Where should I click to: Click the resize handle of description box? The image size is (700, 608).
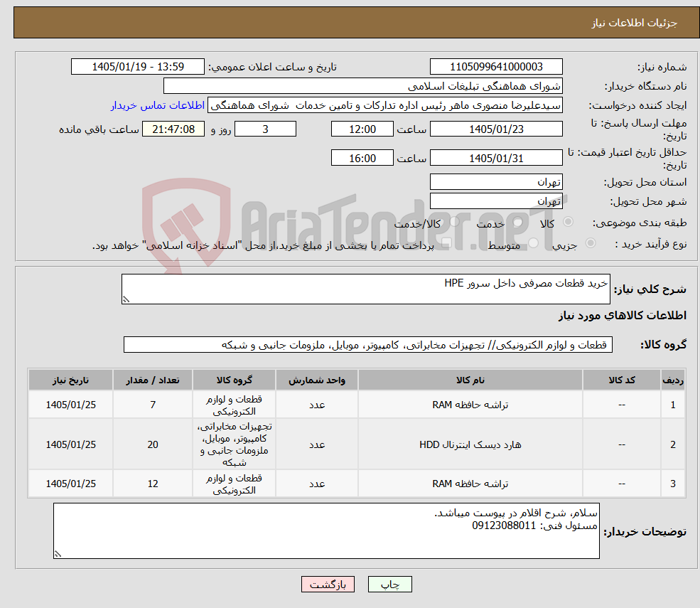tap(126, 300)
